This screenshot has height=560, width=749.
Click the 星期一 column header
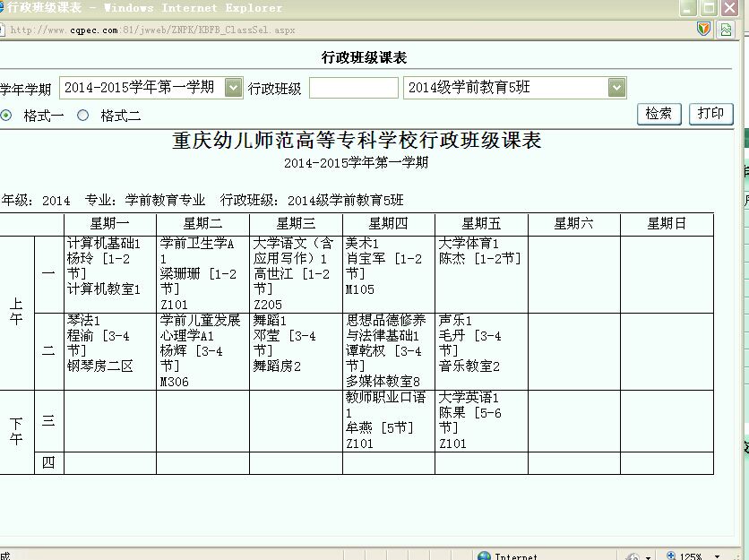[110, 224]
